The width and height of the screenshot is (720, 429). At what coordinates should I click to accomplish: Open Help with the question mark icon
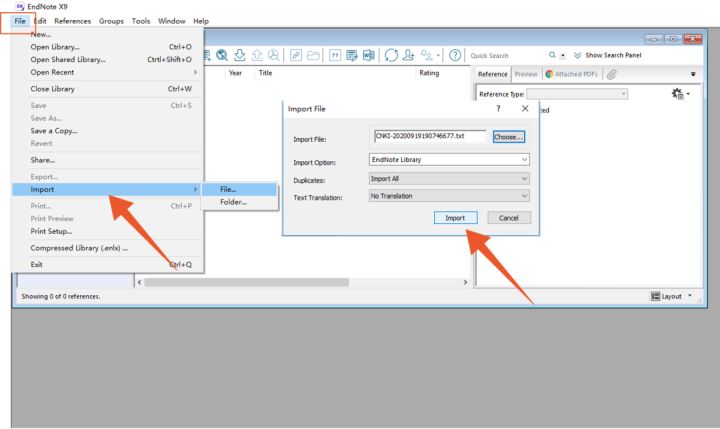click(x=455, y=55)
